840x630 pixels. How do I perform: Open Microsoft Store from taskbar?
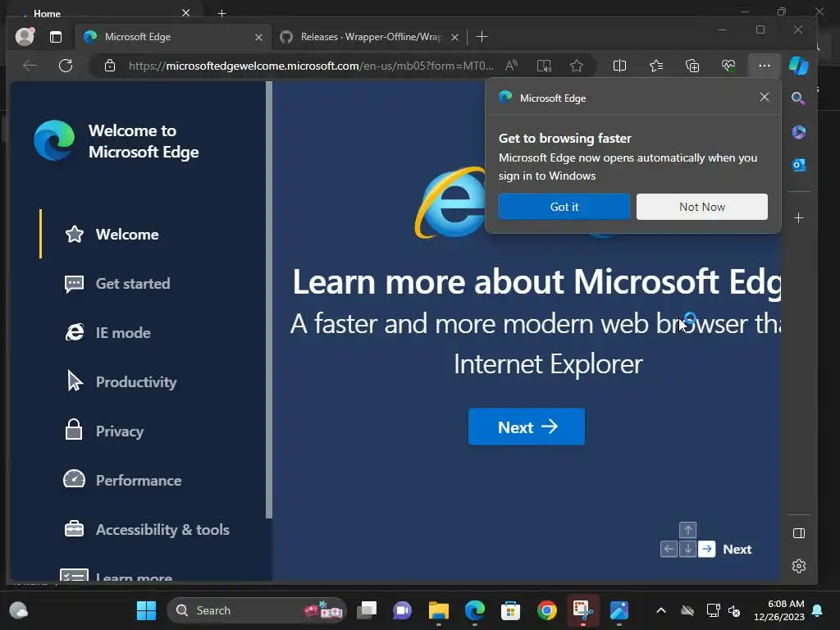tap(510, 610)
